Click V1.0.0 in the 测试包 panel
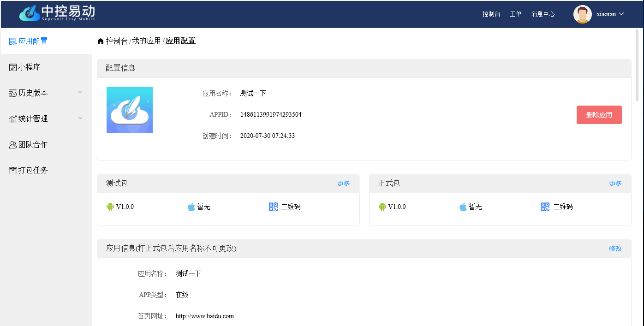 point(125,207)
